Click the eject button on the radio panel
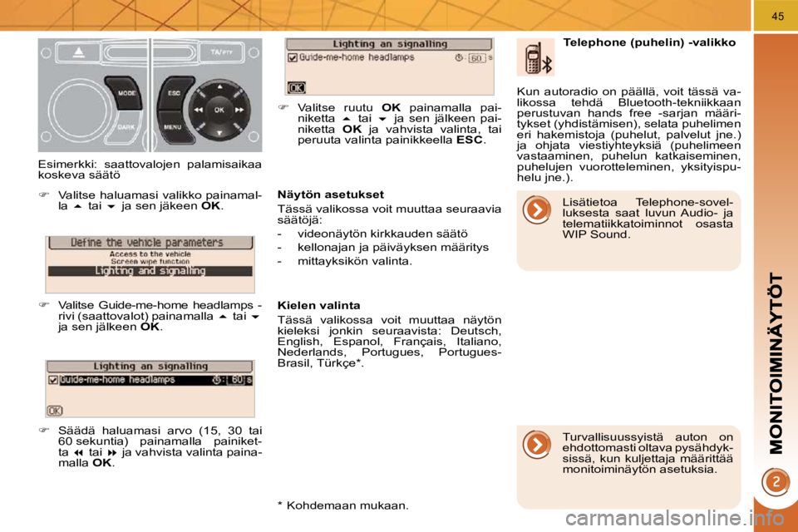 (79, 52)
